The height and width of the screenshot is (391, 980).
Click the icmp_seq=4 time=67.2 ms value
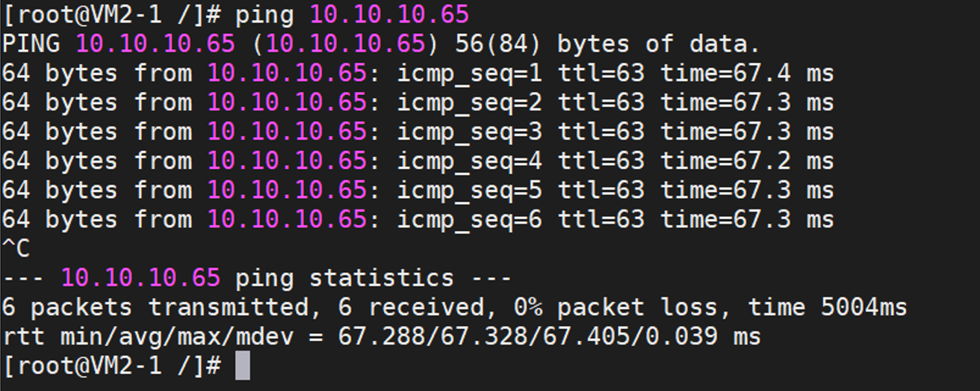tap(747, 161)
